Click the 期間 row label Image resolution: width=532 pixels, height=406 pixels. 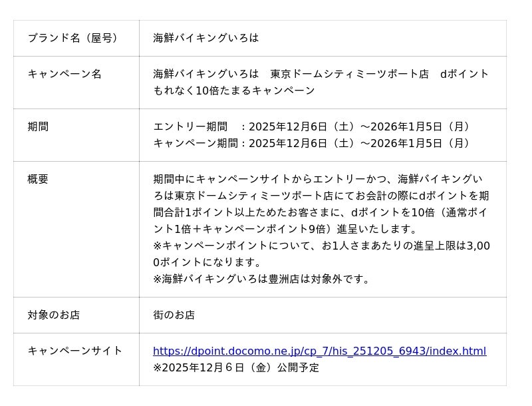(38, 126)
